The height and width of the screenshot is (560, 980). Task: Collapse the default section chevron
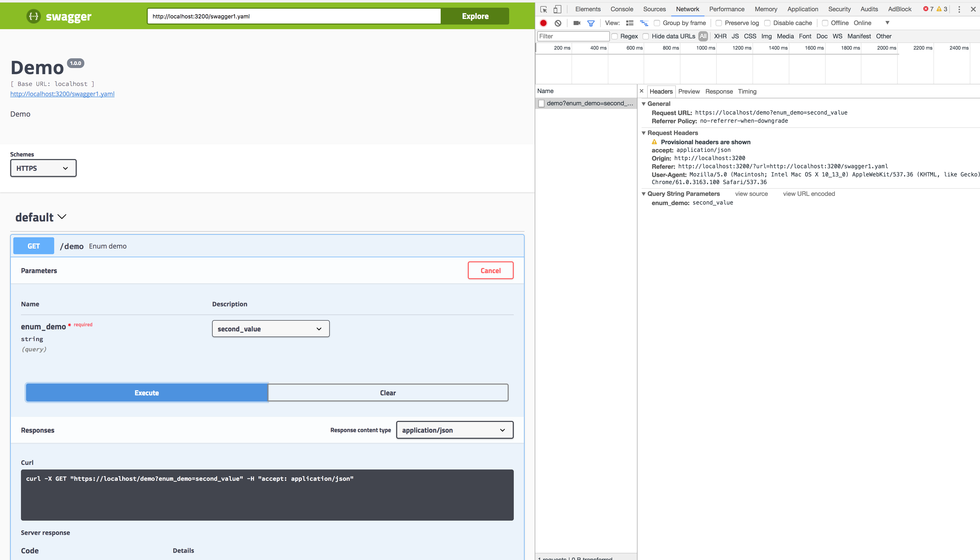pos(62,217)
